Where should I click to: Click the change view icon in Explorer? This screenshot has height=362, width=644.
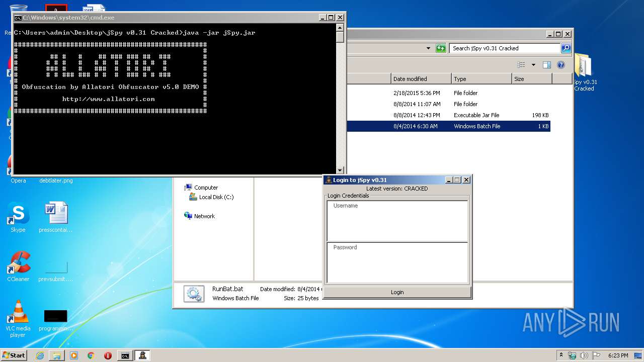(521, 65)
